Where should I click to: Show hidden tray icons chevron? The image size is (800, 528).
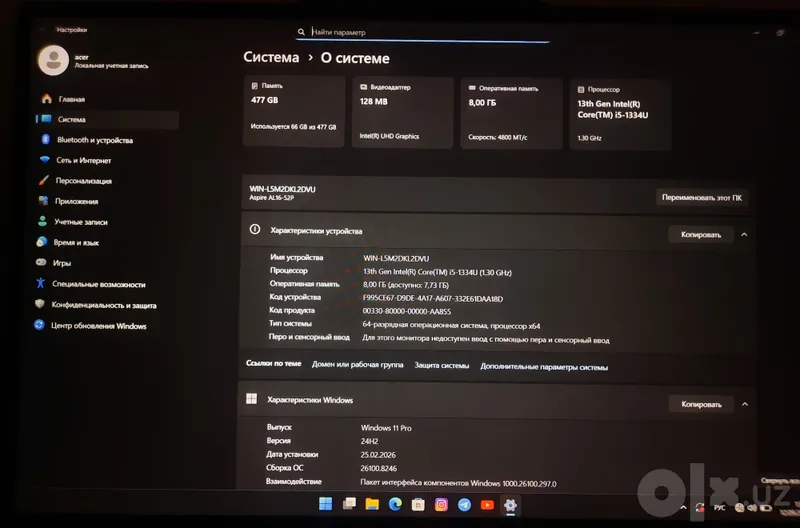click(x=684, y=508)
